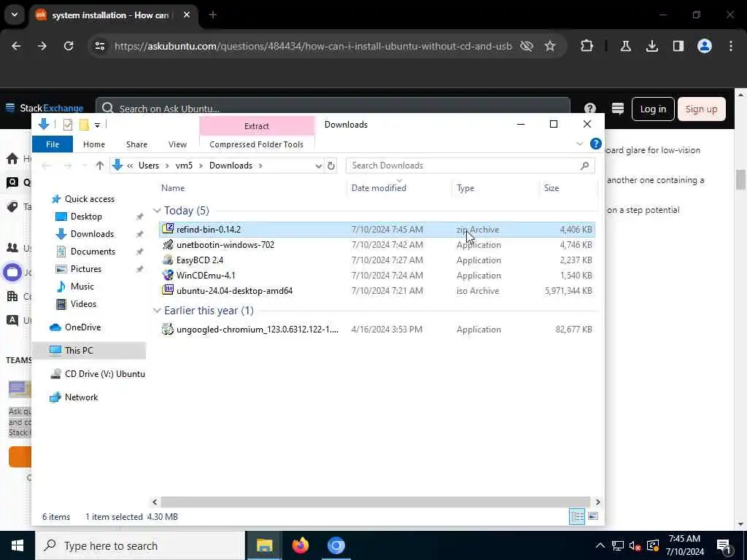Image resolution: width=747 pixels, height=560 pixels.
Task: Select the EasyBCD 2.4 installer icon
Action: click(x=168, y=260)
